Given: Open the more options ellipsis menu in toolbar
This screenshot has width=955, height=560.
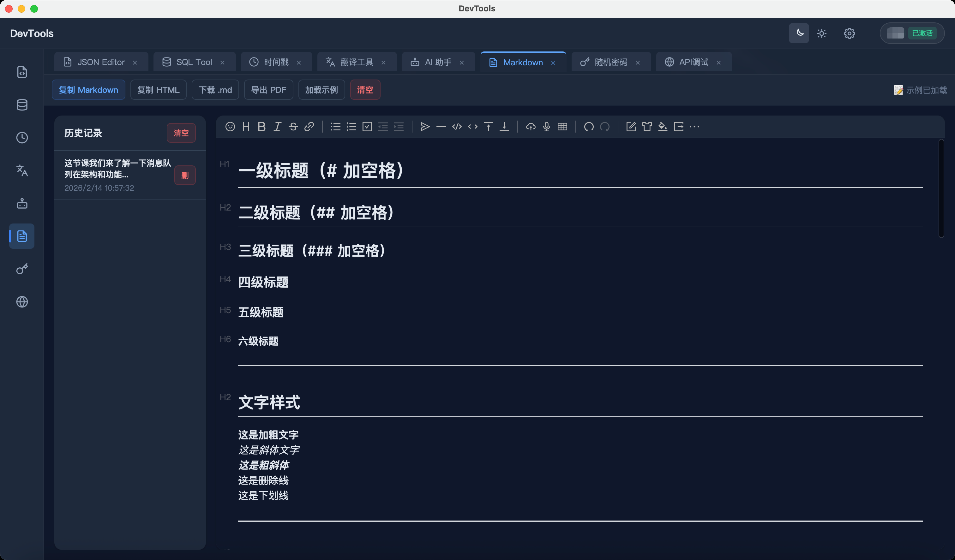Looking at the screenshot, I should [695, 127].
